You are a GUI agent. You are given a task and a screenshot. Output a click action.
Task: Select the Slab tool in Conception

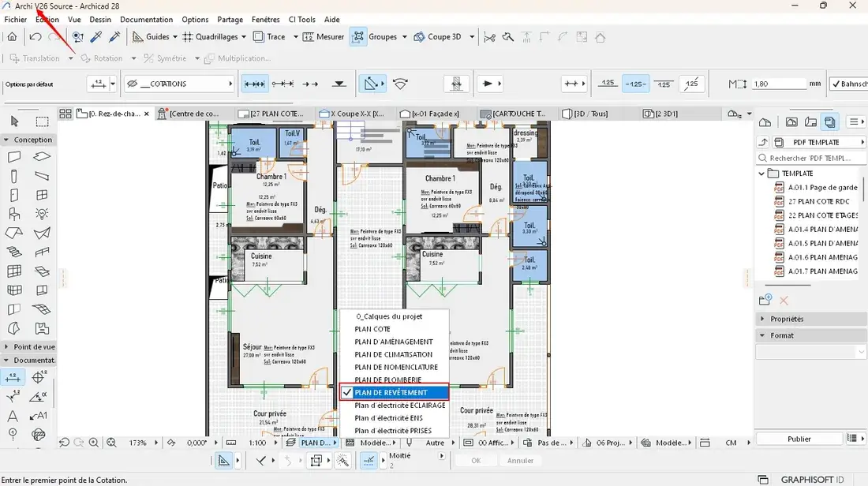tap(42, 157)
